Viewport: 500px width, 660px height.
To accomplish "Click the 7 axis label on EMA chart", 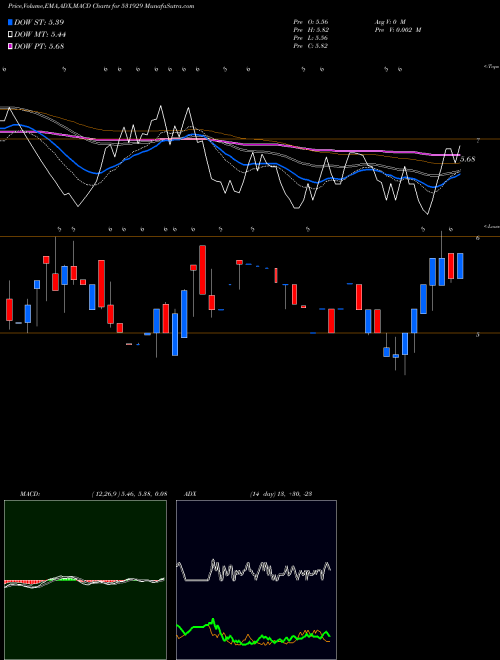I will pos(478,140).
